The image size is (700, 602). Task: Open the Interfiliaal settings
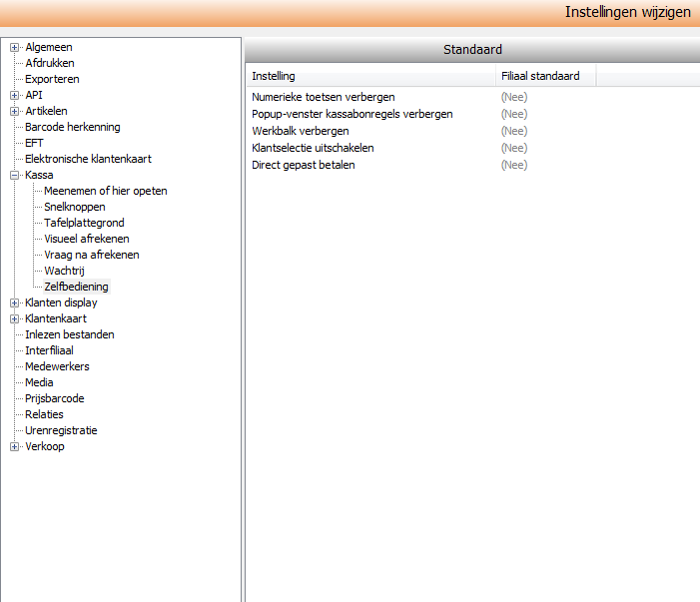(49, 350)
